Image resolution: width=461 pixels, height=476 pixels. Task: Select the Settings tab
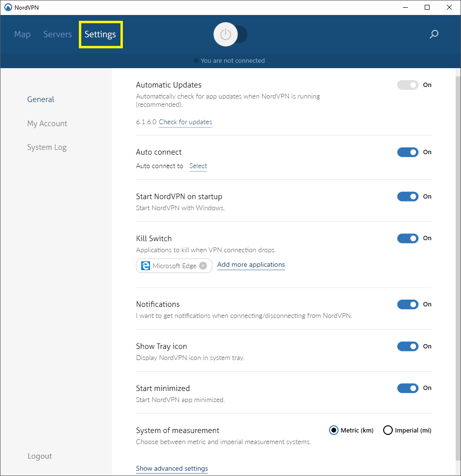point(100,35)
